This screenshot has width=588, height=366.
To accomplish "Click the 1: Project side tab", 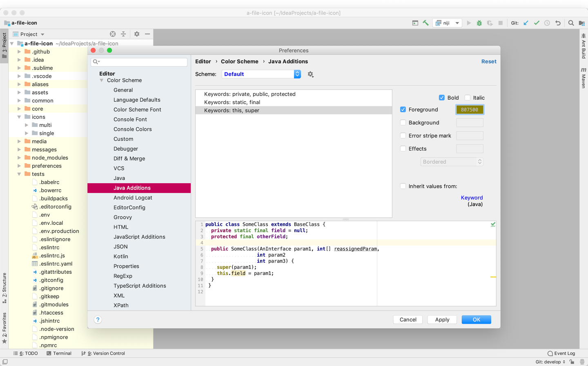I will pyautogui.click(x=4, y=46).
